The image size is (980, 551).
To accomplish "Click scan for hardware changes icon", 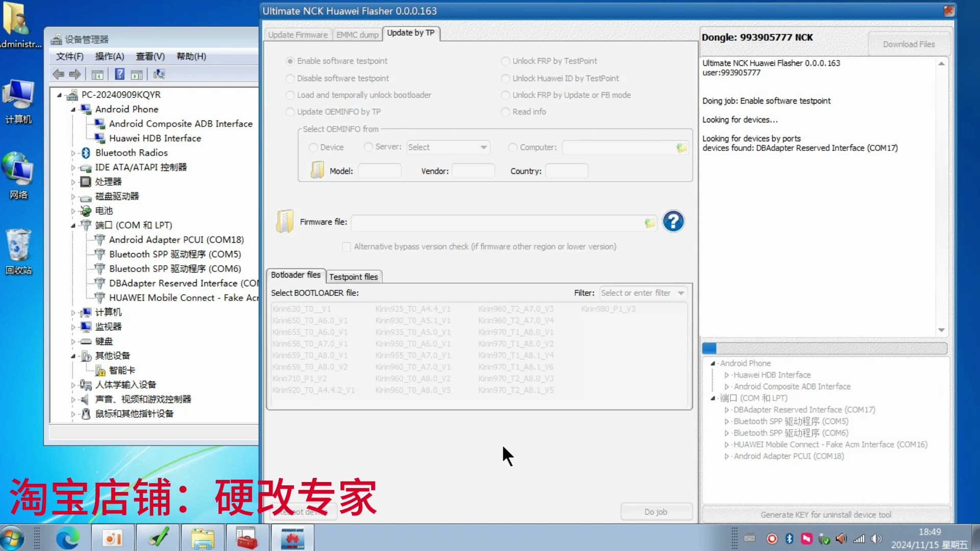I will pyautogui.click(x=159, y=74).
